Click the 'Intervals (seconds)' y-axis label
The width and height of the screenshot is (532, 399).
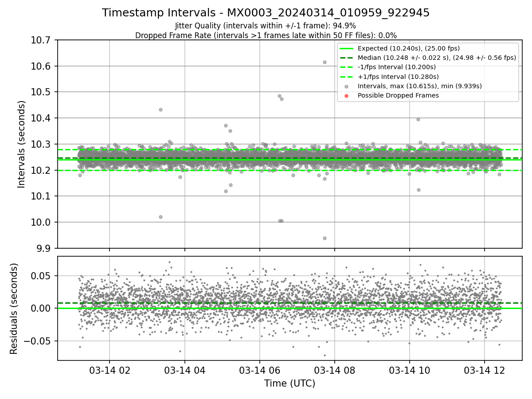21,144
